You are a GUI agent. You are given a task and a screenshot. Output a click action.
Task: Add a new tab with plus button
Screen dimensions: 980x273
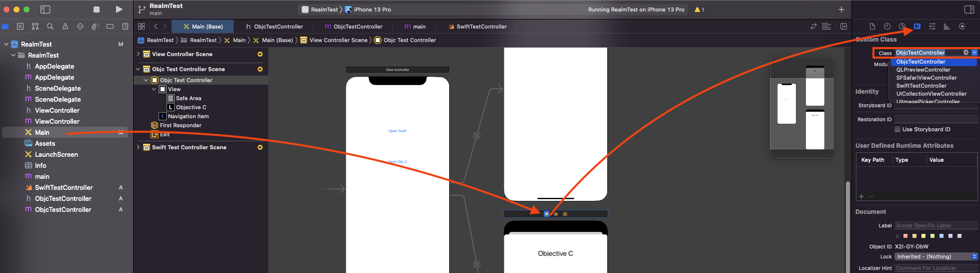(x=841, y=10)
